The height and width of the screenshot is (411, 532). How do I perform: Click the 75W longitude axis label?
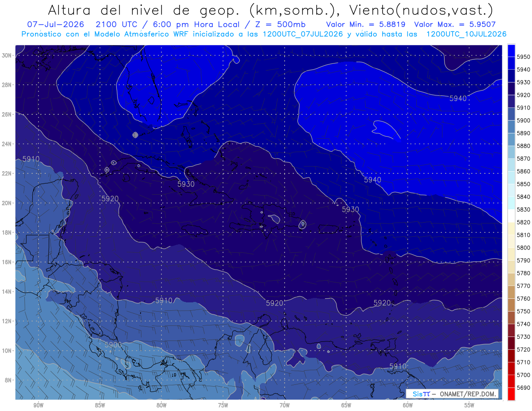click(x=223, y=405)
